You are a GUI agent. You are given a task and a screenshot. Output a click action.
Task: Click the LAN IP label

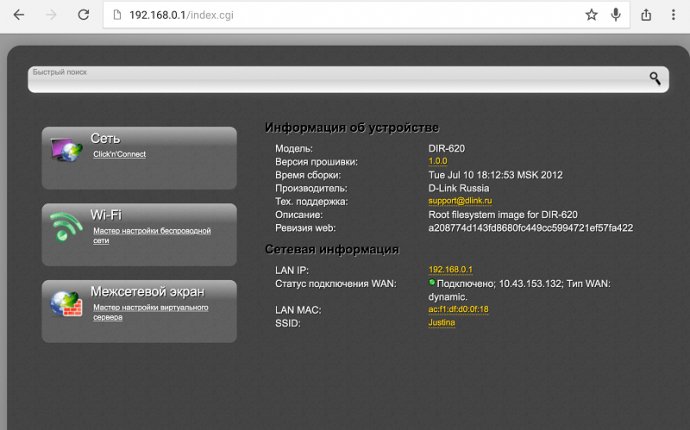292,270
